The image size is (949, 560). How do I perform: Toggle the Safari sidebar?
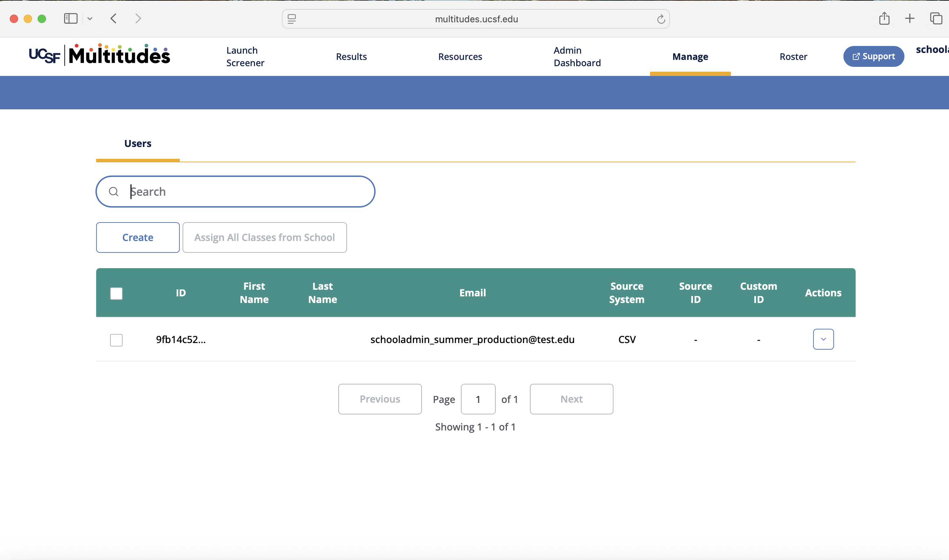(70, 18)
